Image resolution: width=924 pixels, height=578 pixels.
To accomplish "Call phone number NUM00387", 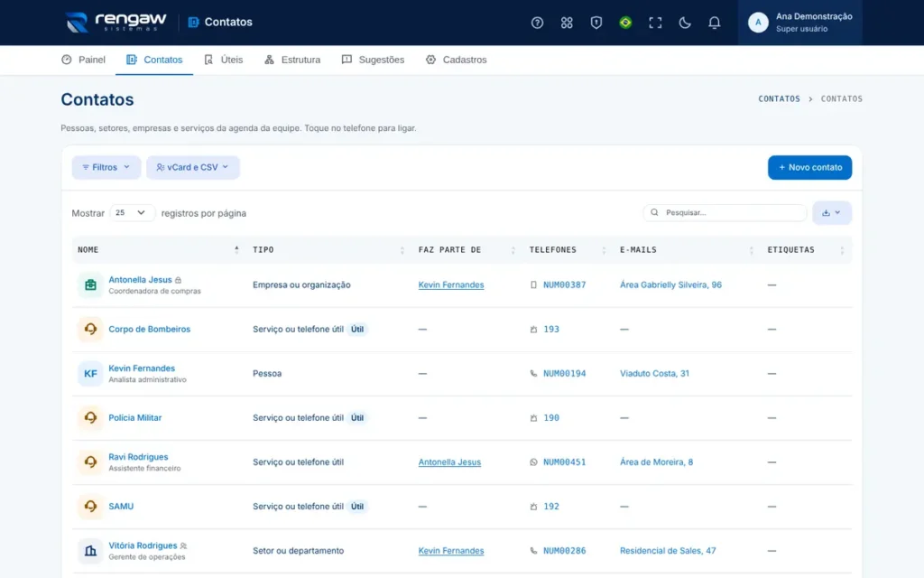I will (565, 284).
